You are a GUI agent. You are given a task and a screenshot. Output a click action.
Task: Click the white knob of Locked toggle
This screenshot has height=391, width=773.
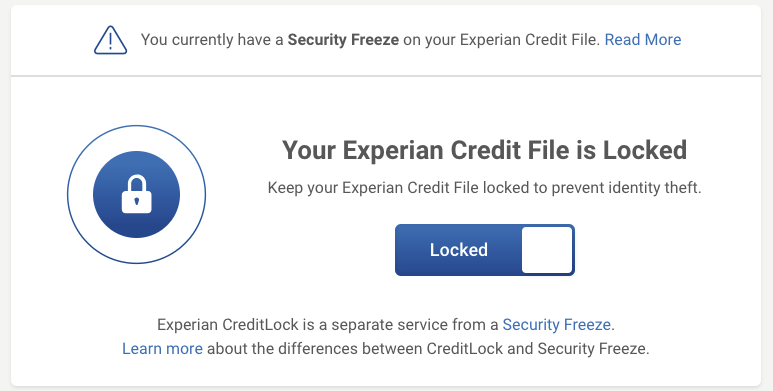click(x=547, y=250)
